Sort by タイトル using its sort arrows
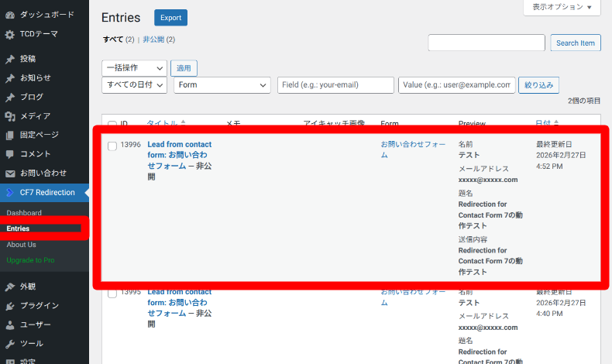612x364 pixels. pos(183,123)
